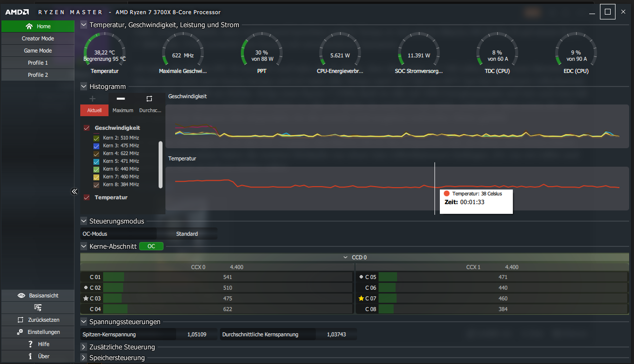Viewport: 634px width, 364px height.
Task: Open the Basisansicht eye icon view
Action: point(21,295)
